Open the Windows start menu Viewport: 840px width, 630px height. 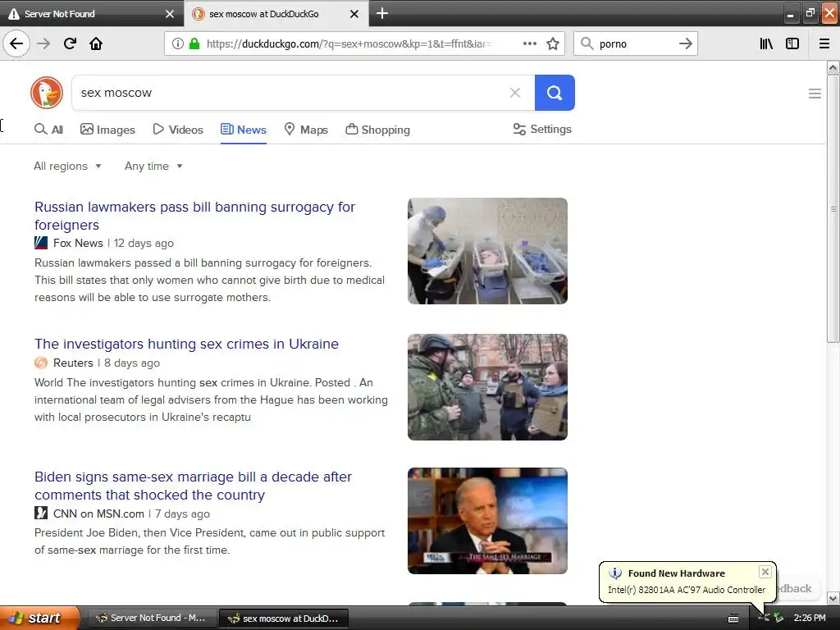click(39, 618)
